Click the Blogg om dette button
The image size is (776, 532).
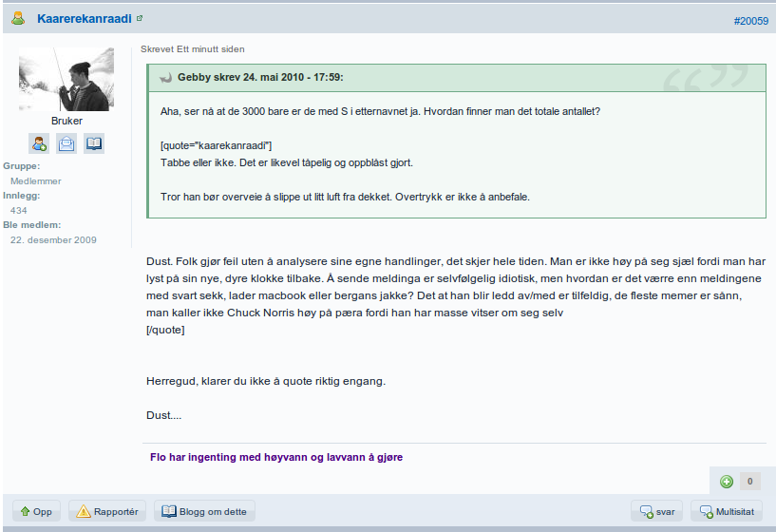point(204,511)
